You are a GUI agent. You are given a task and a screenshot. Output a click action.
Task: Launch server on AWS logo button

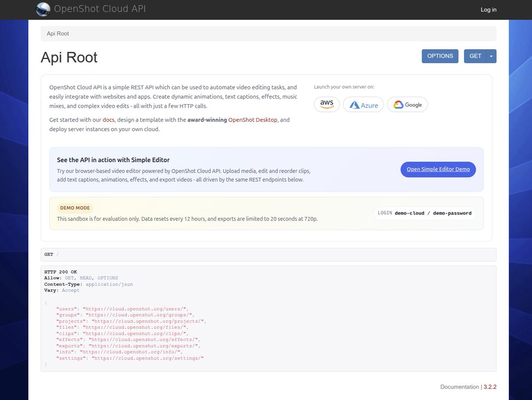(x=327, y=104)
